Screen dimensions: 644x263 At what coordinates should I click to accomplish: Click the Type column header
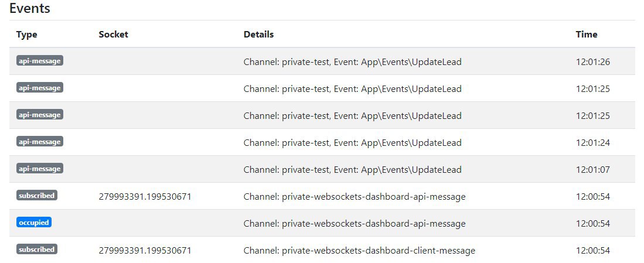coord(27,35)
